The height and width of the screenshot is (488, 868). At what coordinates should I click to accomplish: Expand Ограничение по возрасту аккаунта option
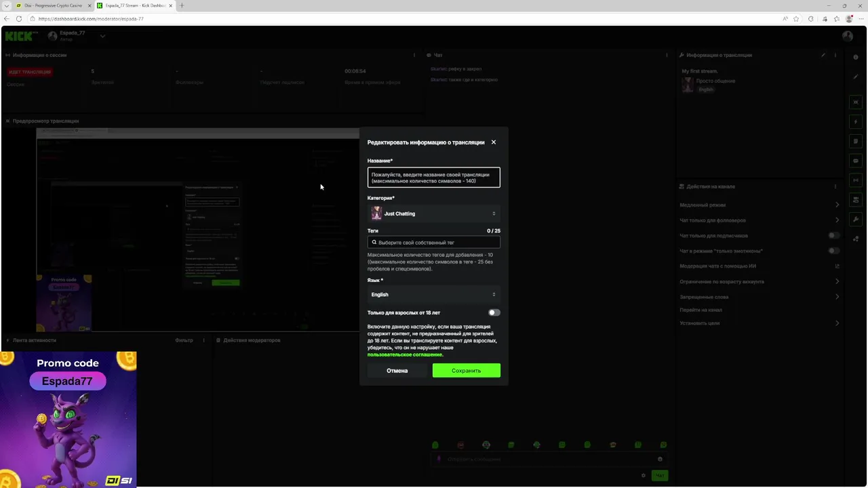point(759,281)
